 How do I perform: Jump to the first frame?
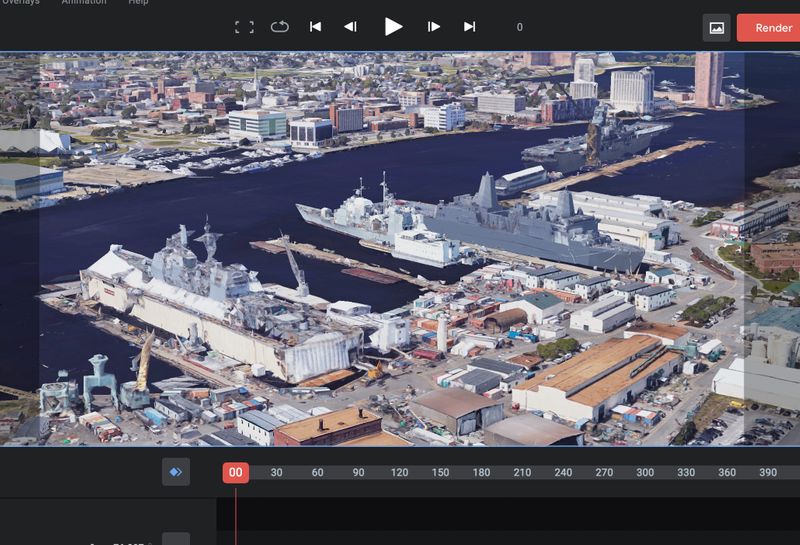pyautogui.click(x=315, y=27)
